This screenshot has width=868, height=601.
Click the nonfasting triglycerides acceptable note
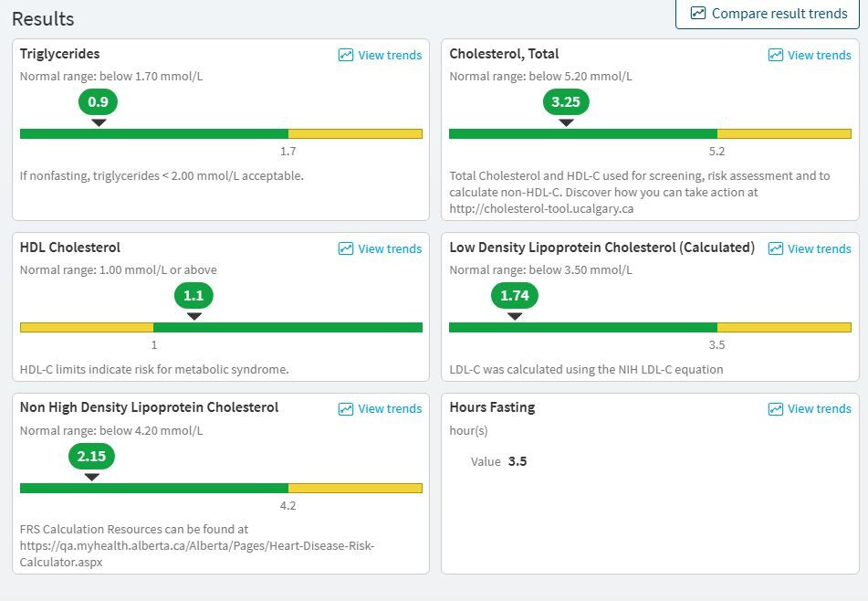tap(162, 176)
